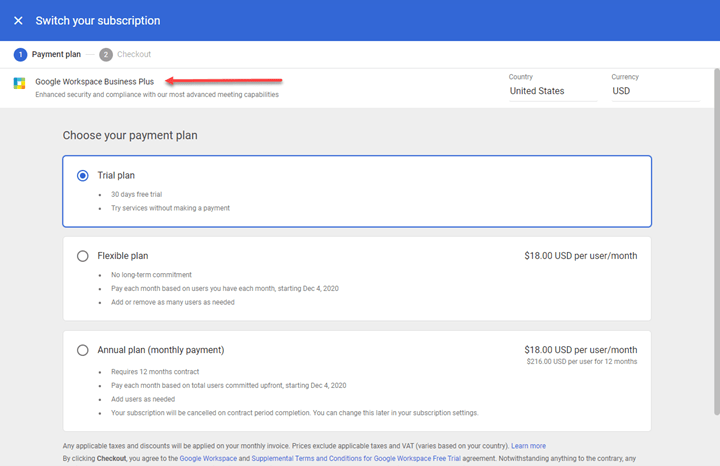Pick the Annual plan radio button
The width and height of the screenshot is (720, 466).
[x=83, y=350]
